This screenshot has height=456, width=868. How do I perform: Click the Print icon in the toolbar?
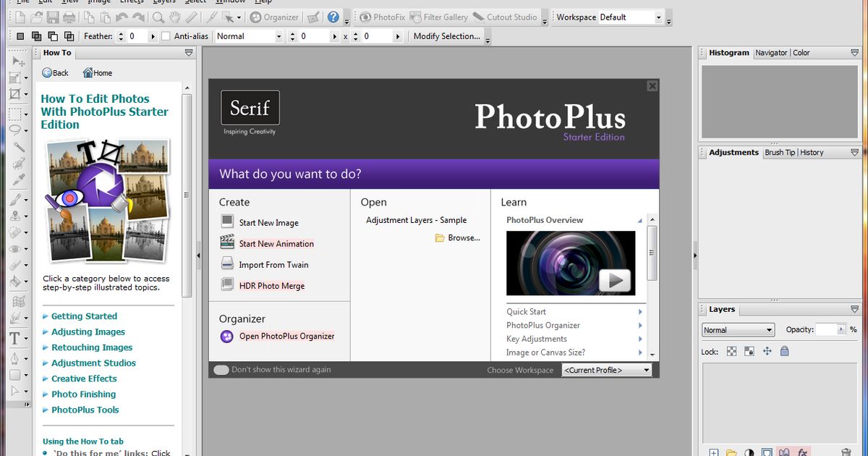pos(69,17)
